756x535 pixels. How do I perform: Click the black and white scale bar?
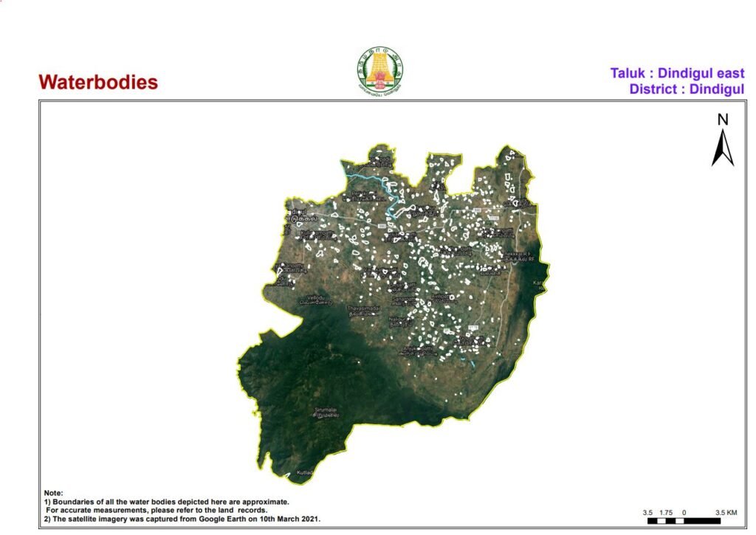point(683,521)
